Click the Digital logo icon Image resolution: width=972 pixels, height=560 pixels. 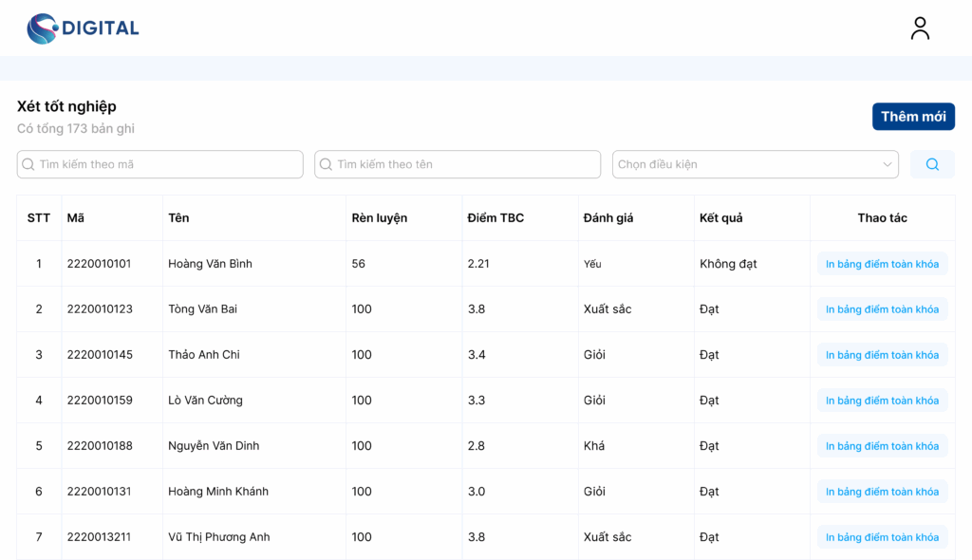pos(42,28)
